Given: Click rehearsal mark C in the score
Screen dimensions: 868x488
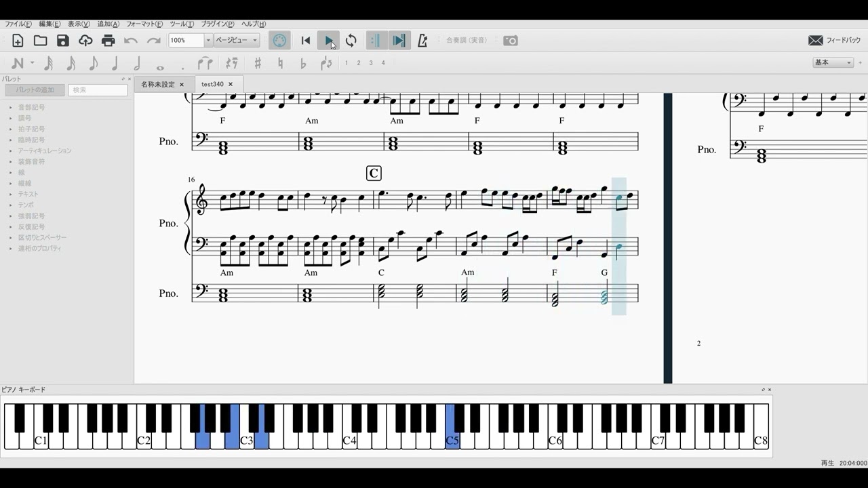Looking at the screenshot, I should [374, 174].
